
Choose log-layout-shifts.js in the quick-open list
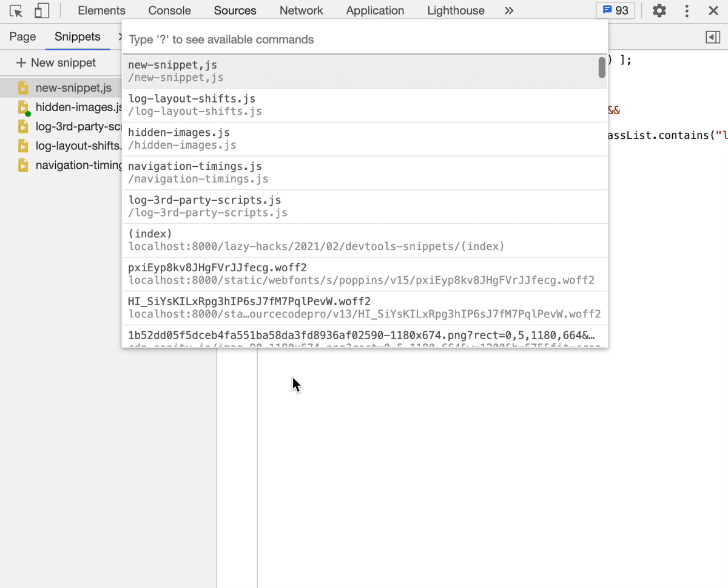pos(365,105)
